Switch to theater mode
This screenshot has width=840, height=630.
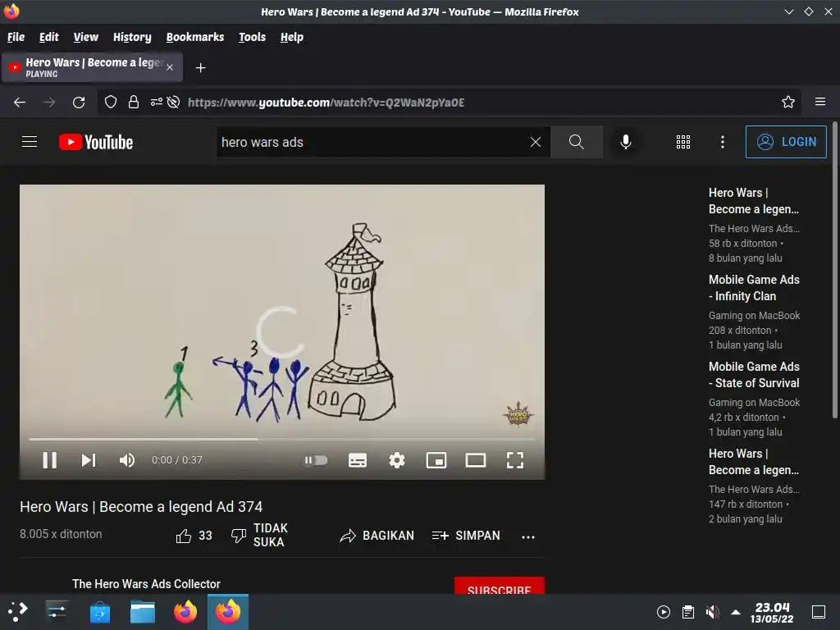(x=476, y=460)
